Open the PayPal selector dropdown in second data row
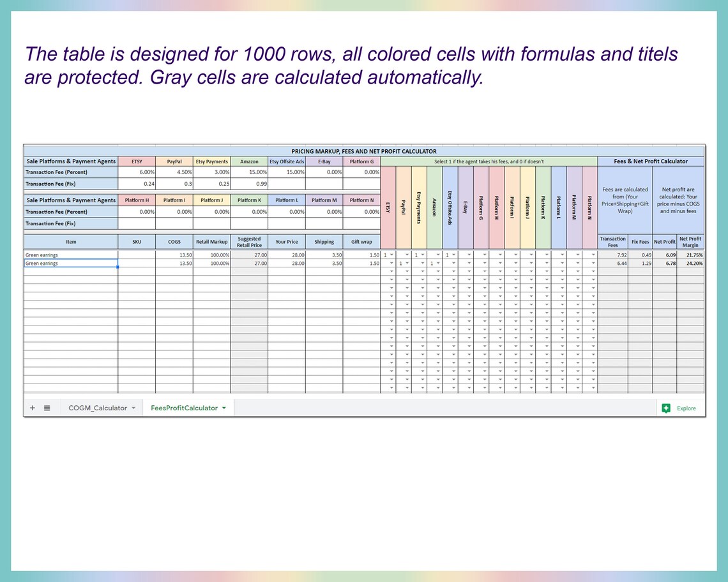This screenshot has height=582, width=728. point(407,263)
